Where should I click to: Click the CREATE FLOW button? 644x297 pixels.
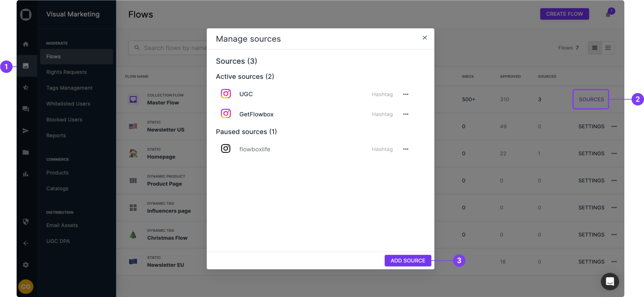click(x=564, y=14)
